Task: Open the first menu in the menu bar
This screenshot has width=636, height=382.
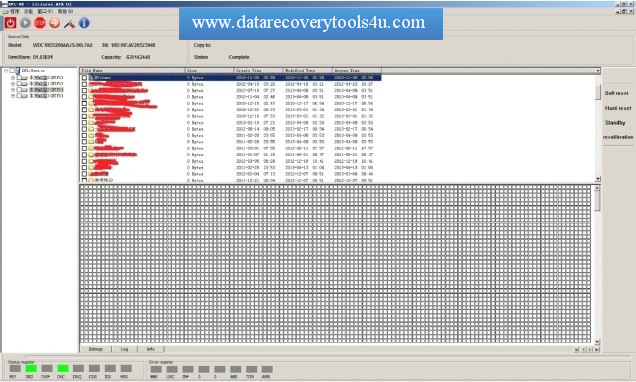Action: pos(15,11)
